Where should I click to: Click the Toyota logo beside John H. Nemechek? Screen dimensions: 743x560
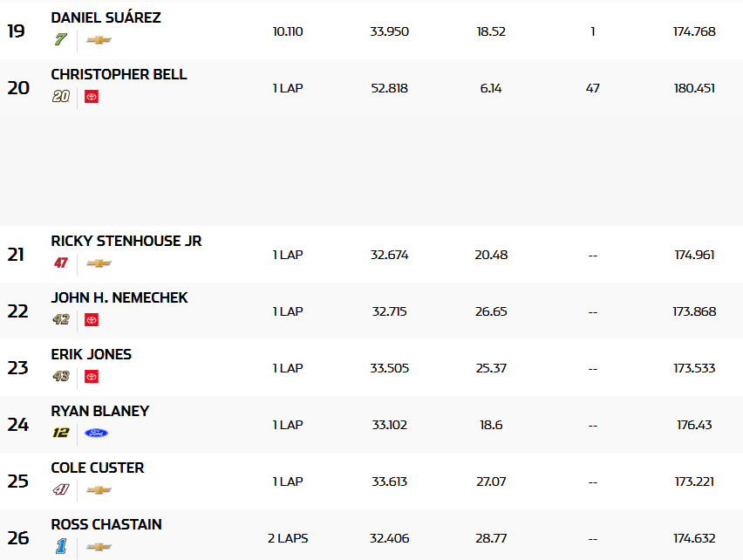(x=92, y=320)
